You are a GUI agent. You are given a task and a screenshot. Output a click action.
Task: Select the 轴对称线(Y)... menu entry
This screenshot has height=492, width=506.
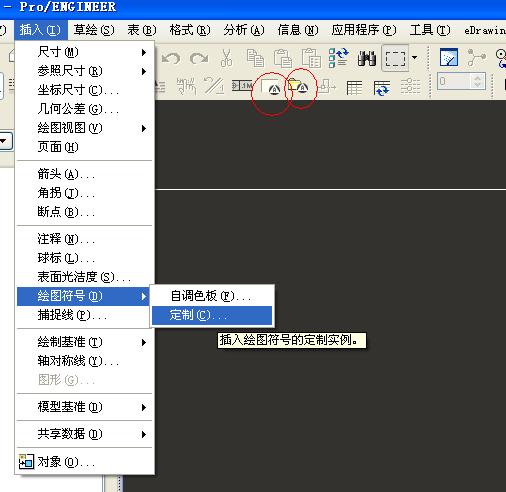click(x=85, y=361)
